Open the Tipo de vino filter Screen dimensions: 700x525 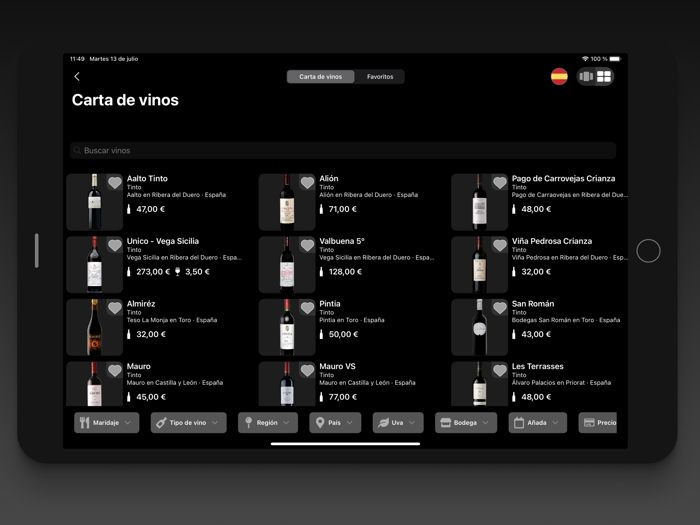point(188,422)
